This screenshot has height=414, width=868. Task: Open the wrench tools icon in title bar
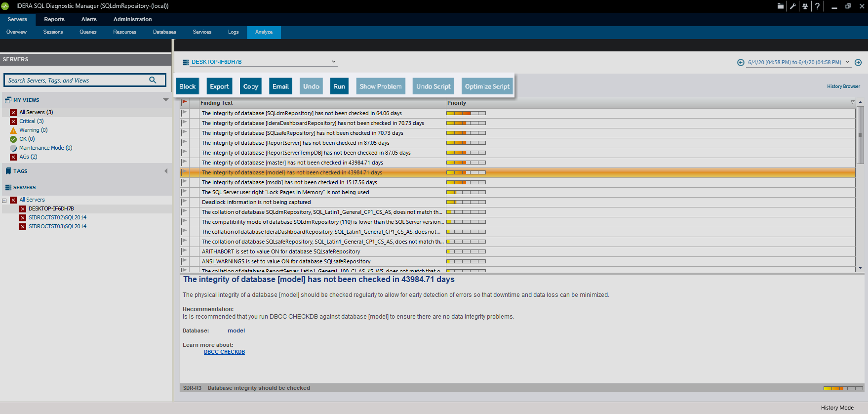click(793, 6)
